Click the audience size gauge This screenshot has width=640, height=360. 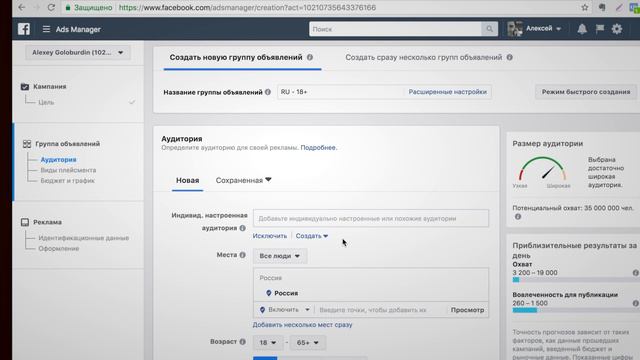pyautogui.click(x=543, y=169)
